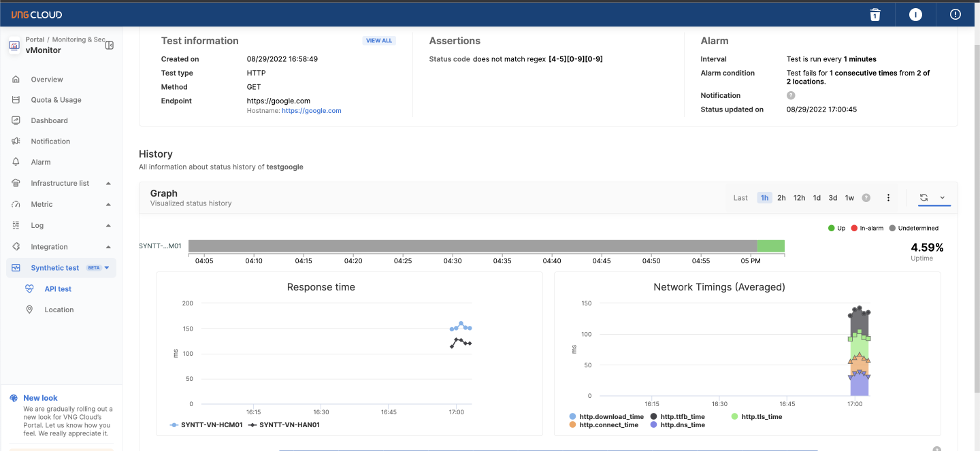This screenshot has height=451, width=980.
Task: Click the help icon beside Notification field
Action: click(x=791, y=96)
